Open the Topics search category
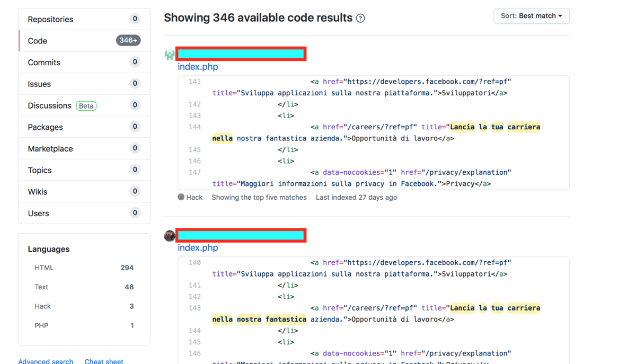This screenshot has width=636, height=364. (x=84, y=170)
